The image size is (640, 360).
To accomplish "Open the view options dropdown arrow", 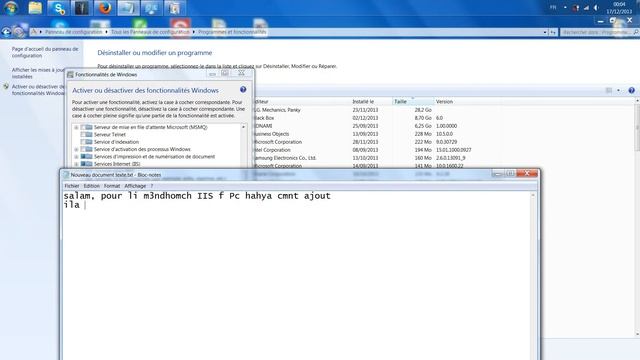I will (x=618, y=90).
